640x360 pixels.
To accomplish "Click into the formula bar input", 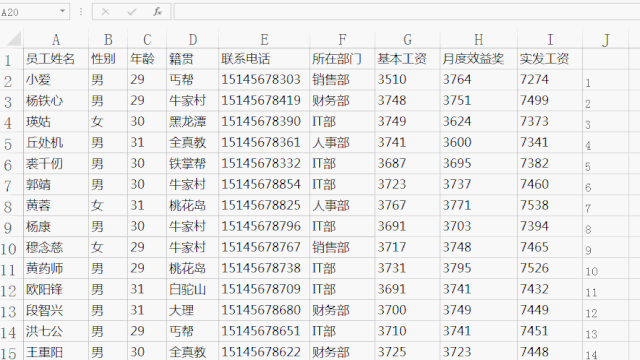I will [x=407, y=12].
